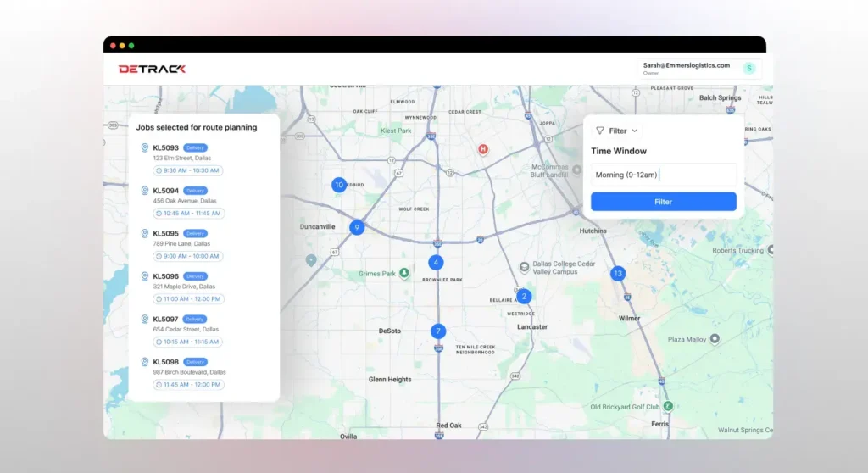Click the Glenn Heights map label
The width and height of the screenshot is (868, 473).
point(390,380)
